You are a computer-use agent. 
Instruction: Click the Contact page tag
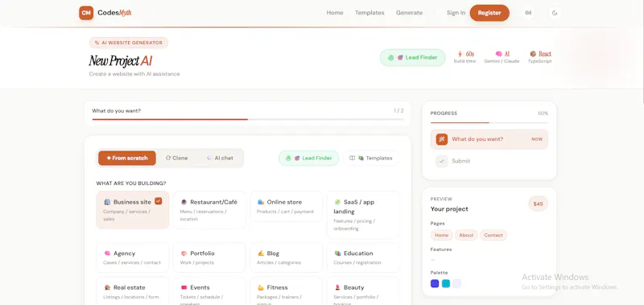[x=493, y=235]
